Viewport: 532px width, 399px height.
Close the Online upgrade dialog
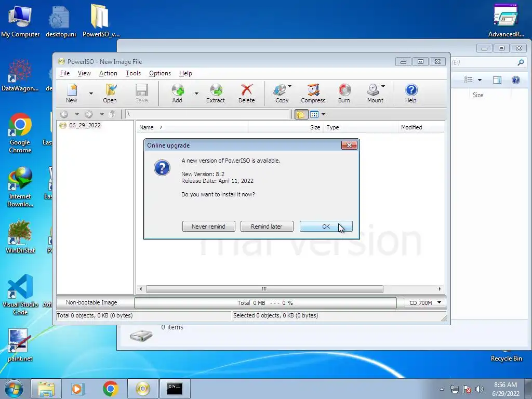(x=349, y=145)
